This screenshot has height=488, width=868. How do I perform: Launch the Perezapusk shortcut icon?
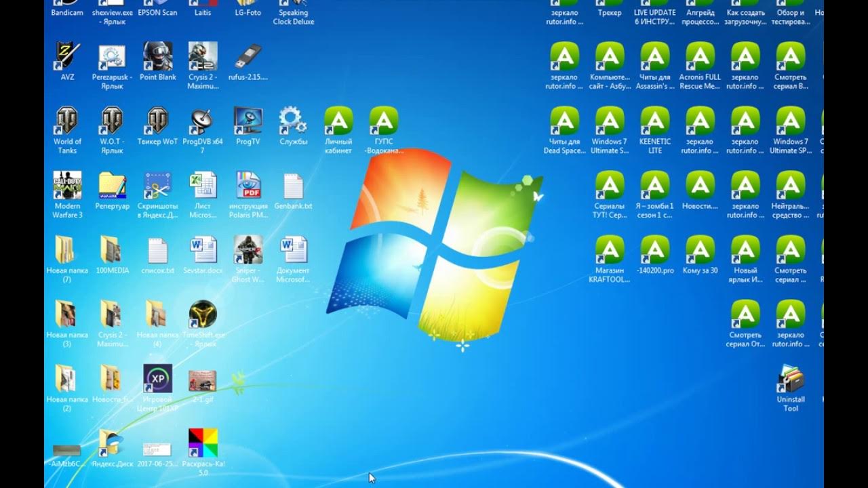tap(112, 56)
